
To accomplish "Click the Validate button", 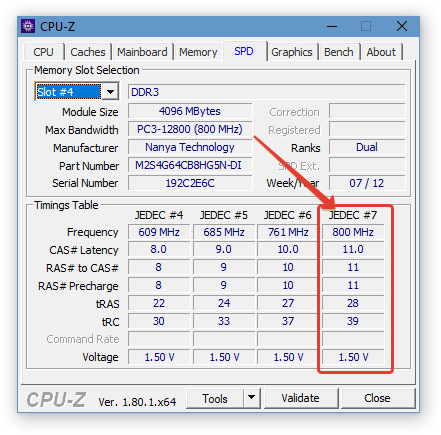I will click(300, 398).
